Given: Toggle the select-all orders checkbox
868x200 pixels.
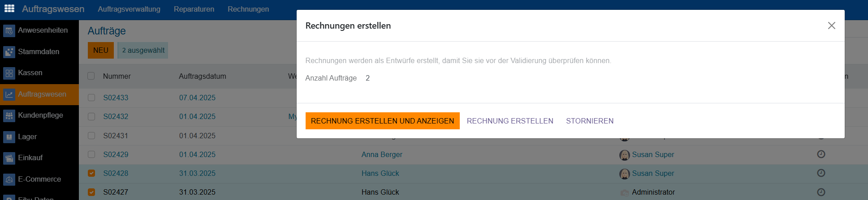Looking at the screenshot, I should [91, 76].
